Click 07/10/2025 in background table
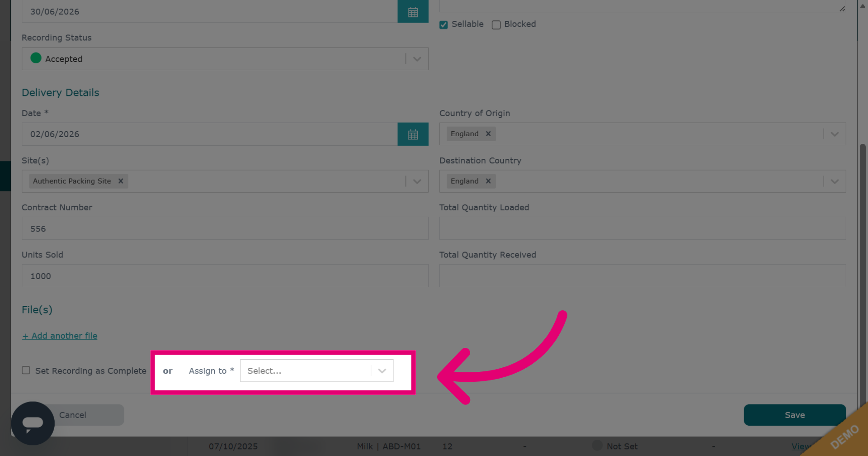Image resolution: width=868 pixels, height=456 pixels. point(233,446)
